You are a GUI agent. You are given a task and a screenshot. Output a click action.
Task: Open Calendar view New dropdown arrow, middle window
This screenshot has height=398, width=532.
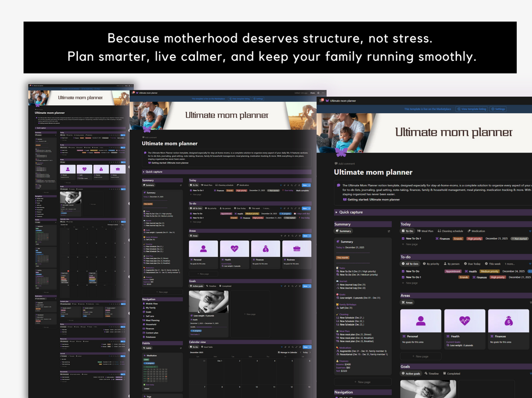pos(310,347)
